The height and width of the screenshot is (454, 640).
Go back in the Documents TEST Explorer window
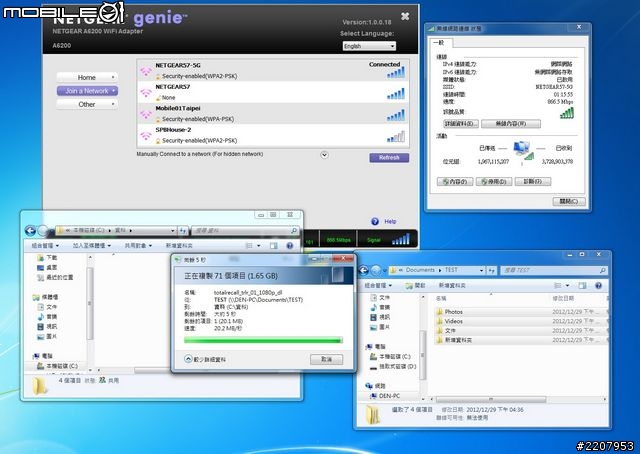(x=363, y=270)
